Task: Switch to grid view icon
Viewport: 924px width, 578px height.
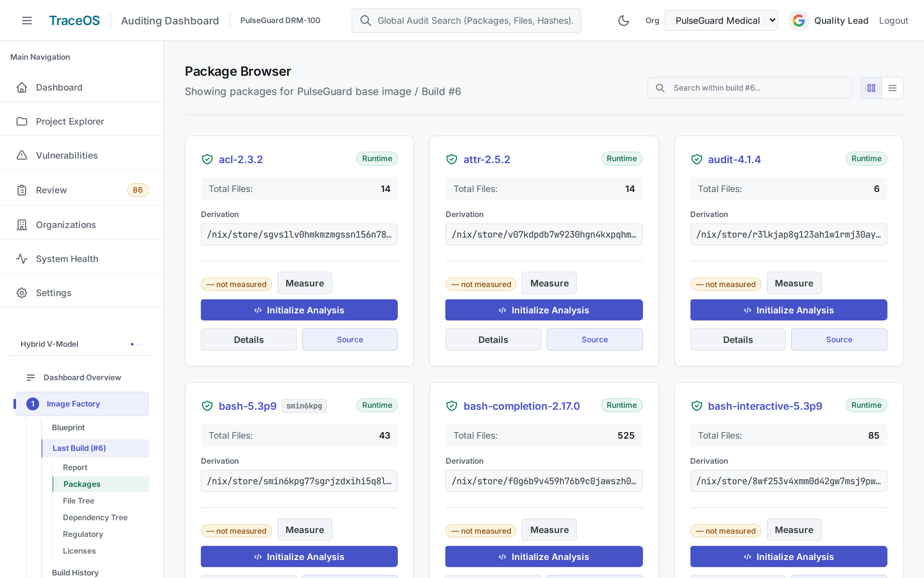Action: pos(871,88)
